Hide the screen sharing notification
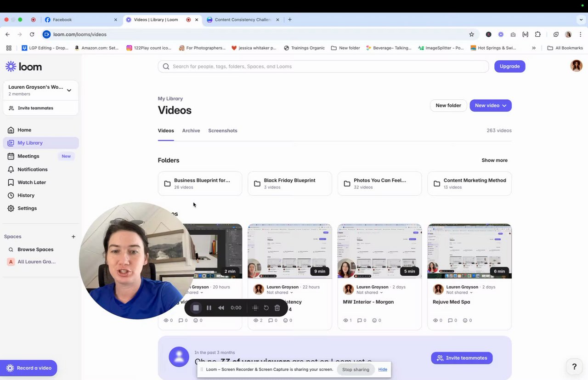The width and height of the screenshot is (588, 380). click(x=383, y=369)
